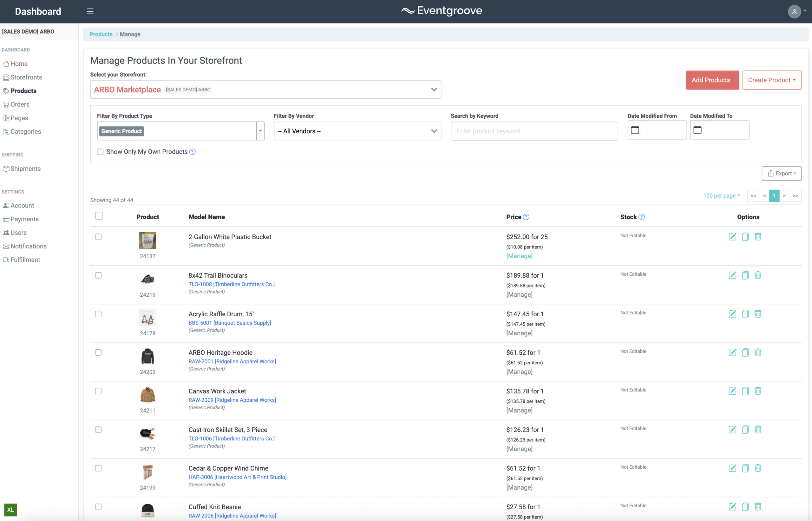This screenshot has height=521, width=812.
Task: Duplicate the 2-Gallon White Plastic Bucket product
Action: (745, 236)
